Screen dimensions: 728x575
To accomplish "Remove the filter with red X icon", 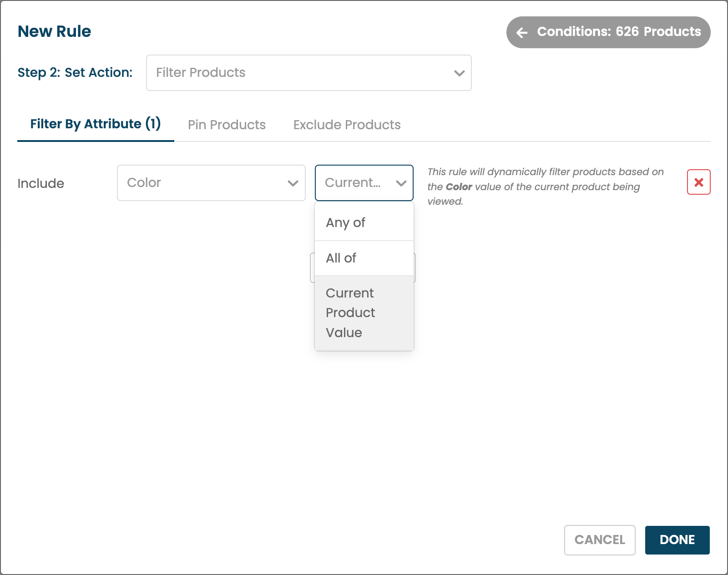I will point(698,182).
